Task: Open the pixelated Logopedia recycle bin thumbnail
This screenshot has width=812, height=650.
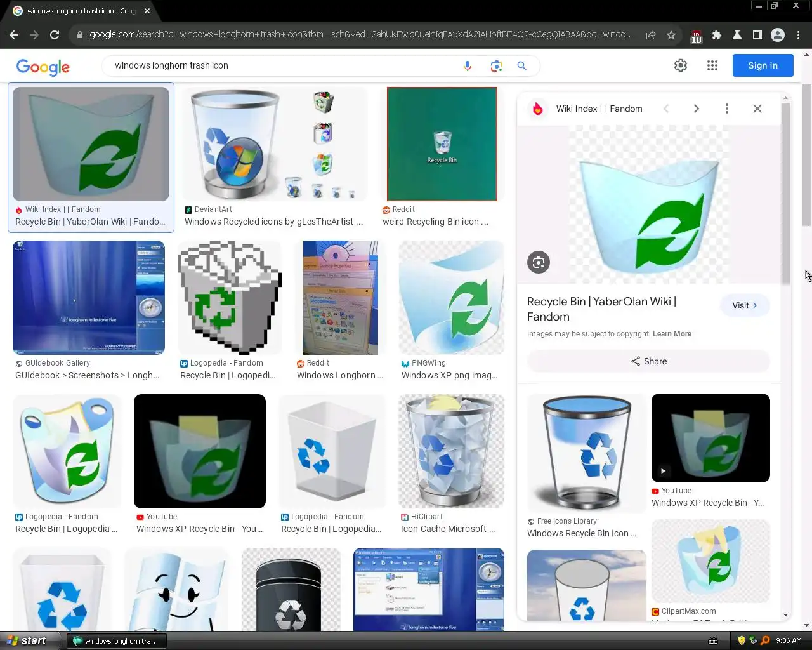Action: point(230,298)
